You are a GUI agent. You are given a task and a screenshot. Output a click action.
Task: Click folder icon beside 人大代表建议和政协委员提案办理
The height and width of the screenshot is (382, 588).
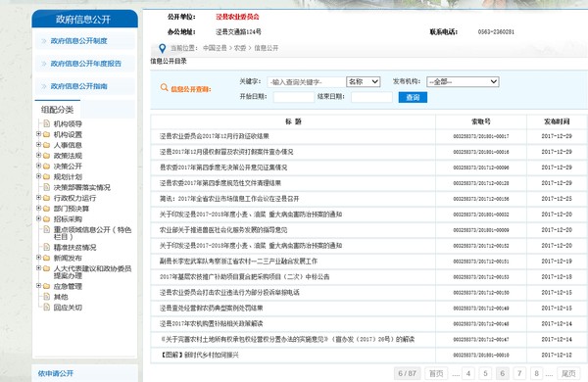(x=46, y=268)
